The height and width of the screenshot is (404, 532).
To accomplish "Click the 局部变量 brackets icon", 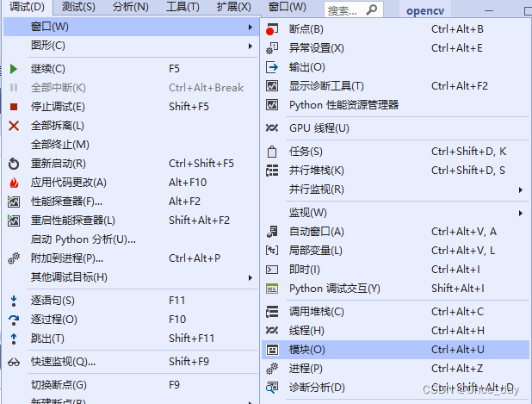I will coord(272,251).
